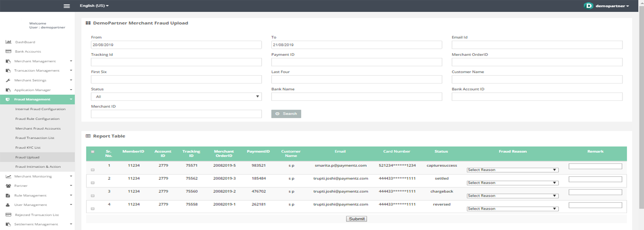Click the Merchant Monitoring graph icon
Image resolution: width=644 pixels, height=230 pixels.
[x=8, y=177]
